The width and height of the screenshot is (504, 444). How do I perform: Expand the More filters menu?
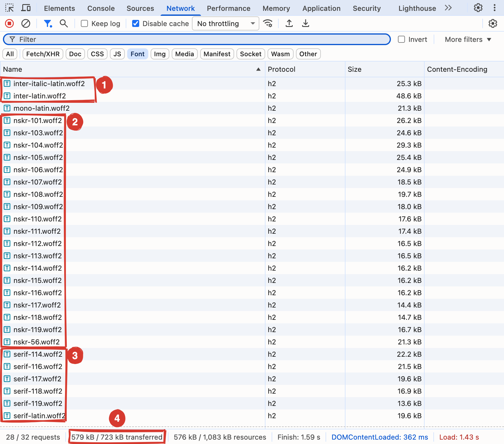(x=468, y=39)
